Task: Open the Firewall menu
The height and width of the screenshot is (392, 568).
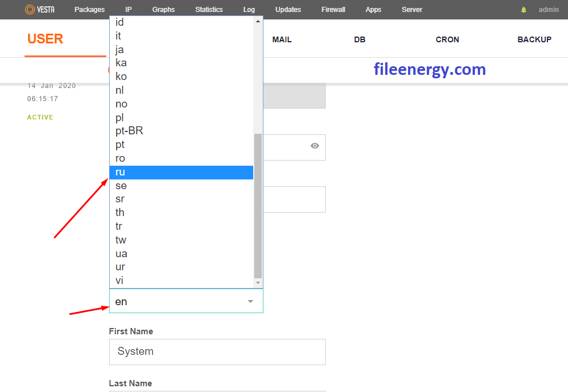Action: point(333,10)
